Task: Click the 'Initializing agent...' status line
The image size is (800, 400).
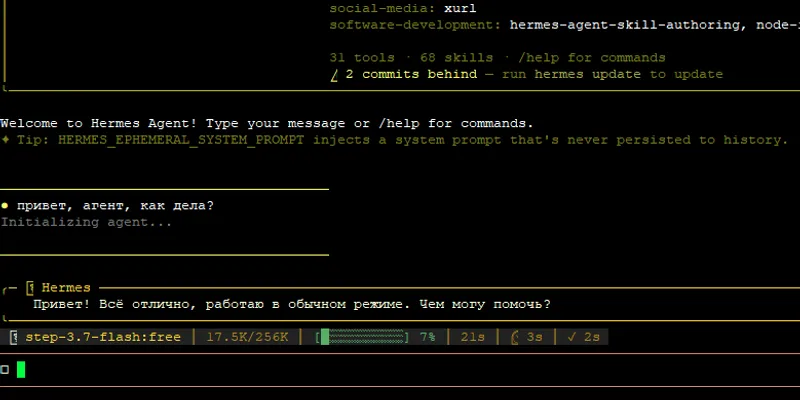Action: (86, 222)
